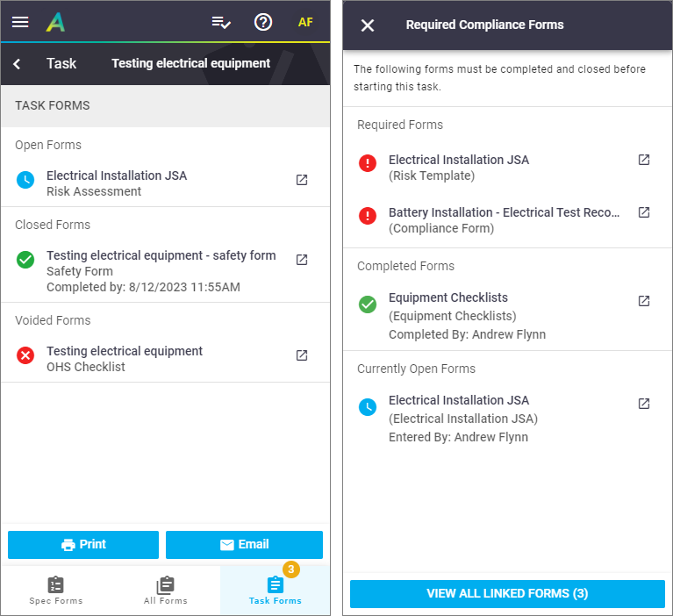Image resolution: width=673 pixels, height=616 pixels.
Task: Switch to the All Forms tab
Action: [166, 591]
